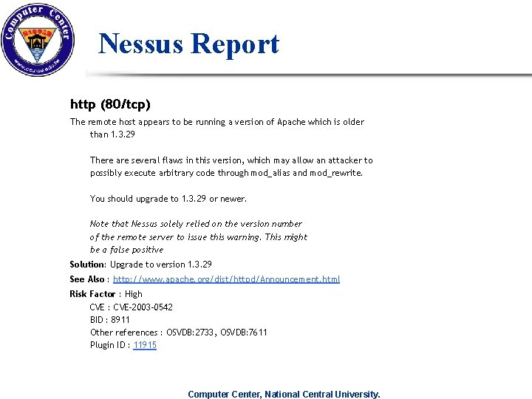Click the See Also label
The width and height of the screenshot is (532, 399).
click(87, 279)
